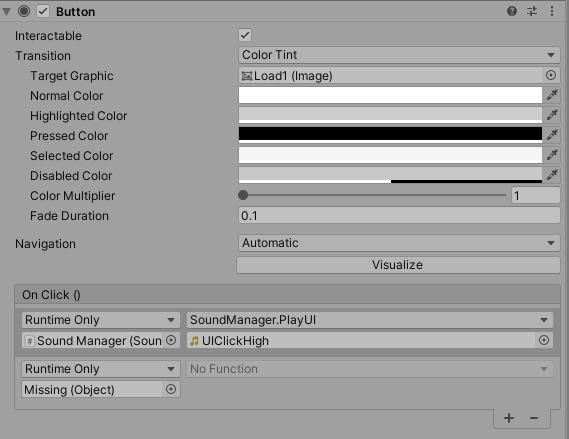Toggle the Button component enabled checkbox
The image size is (569, 439).
coord(43,11)
